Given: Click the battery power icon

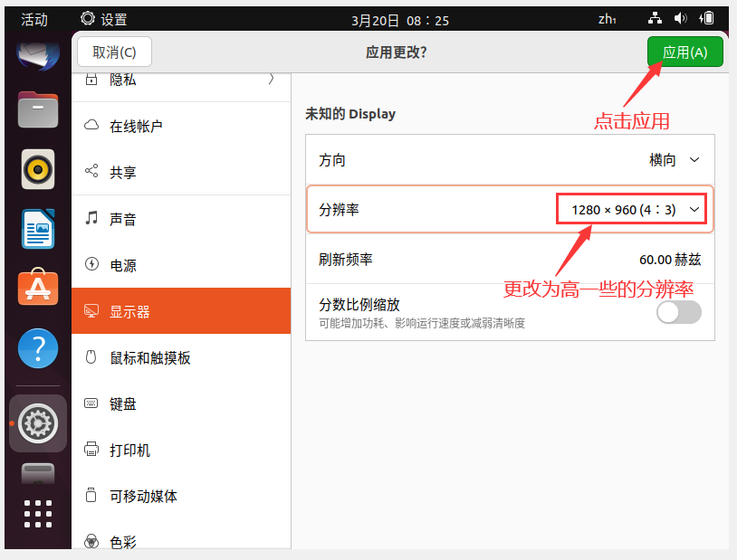Looking at the screenshot, I should point(706,19).
